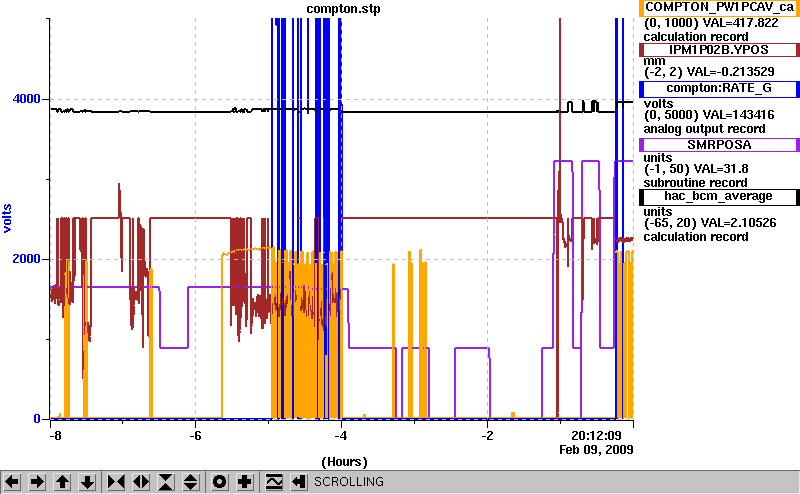Image resolution: width=800 pixels, height=494 pixels.
Task: Click the -6 hours tick label
Action: [x=195, y=436]
